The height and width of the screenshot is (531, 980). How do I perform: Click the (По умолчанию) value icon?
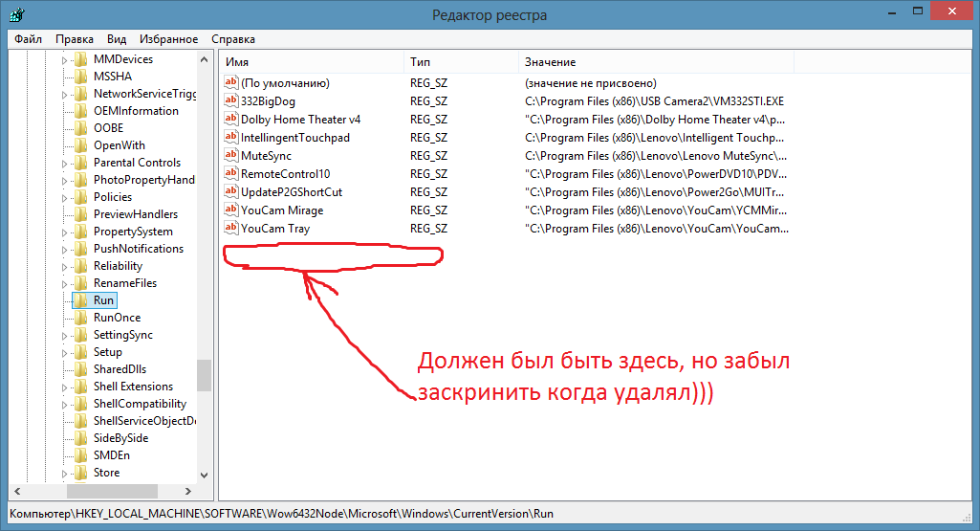(x=231, y=82)
